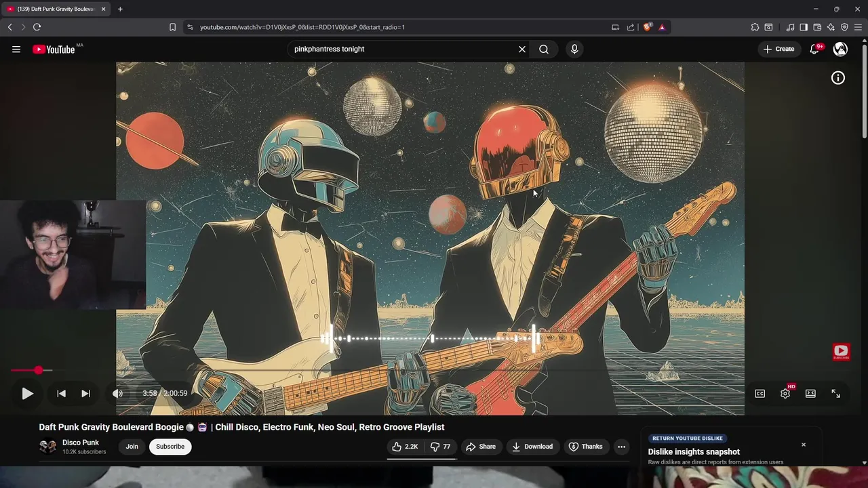
Task: Open Brave Rewards triangle icon
Action: click(x=662, y=27)
